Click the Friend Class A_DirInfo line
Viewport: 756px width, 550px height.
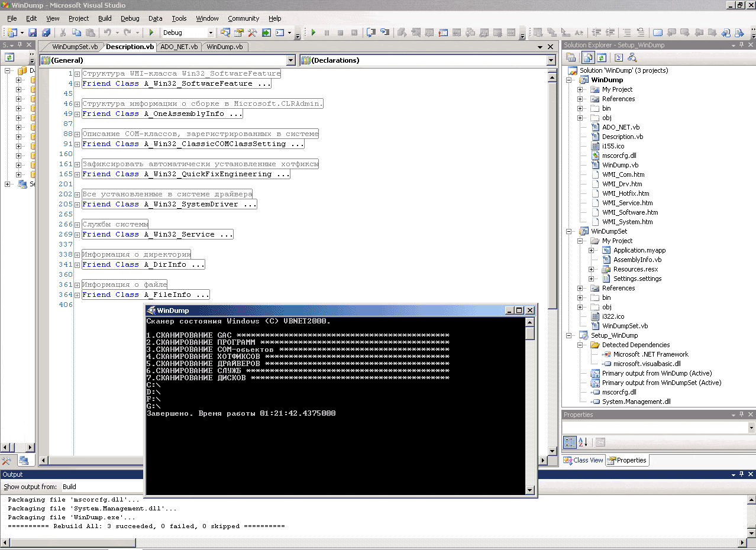143,264
